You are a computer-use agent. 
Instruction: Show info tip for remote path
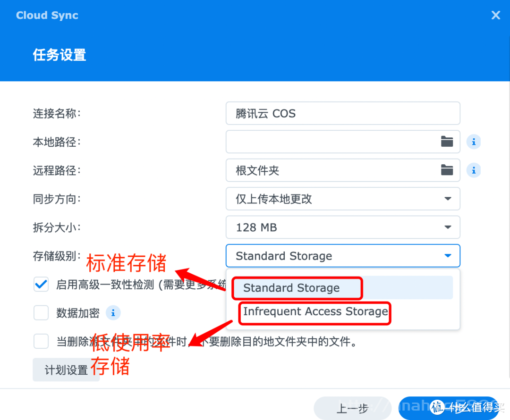[474, 170]
